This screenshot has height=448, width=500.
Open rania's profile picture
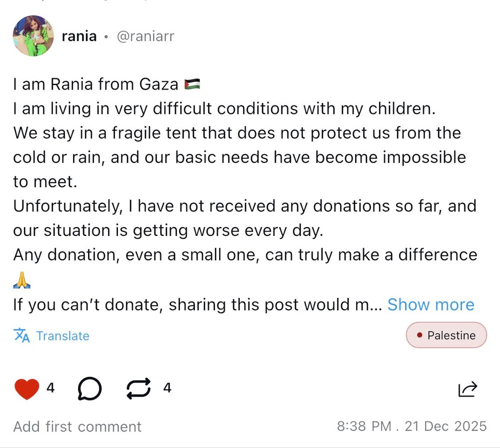pyautogui.click(x=33, y=35)
